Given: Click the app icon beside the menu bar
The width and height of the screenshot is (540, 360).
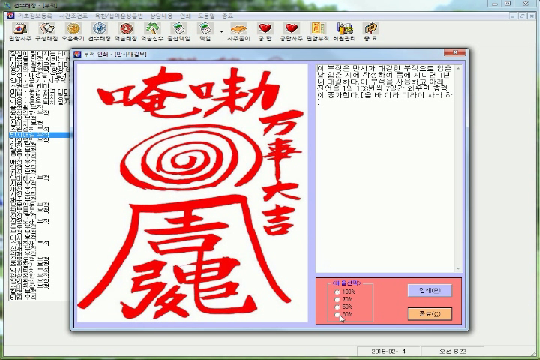Looking at the screenshot, I should coord(10,16).
